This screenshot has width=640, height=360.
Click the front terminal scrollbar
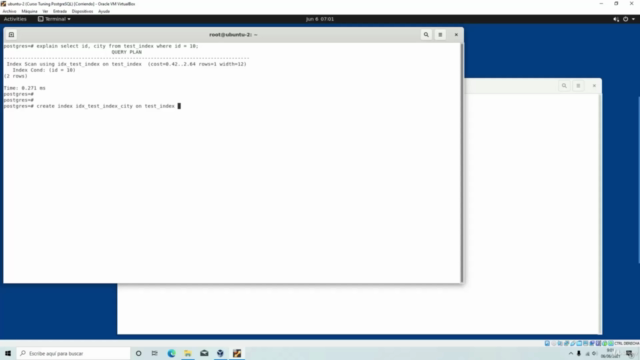pos(462,162)
